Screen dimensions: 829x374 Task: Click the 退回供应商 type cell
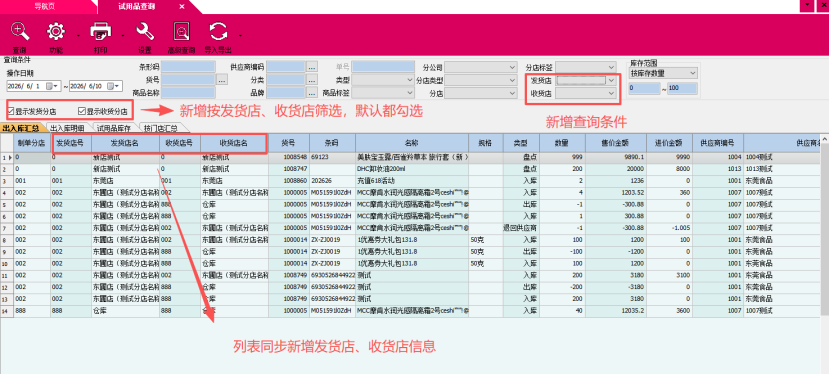[521, 227]
